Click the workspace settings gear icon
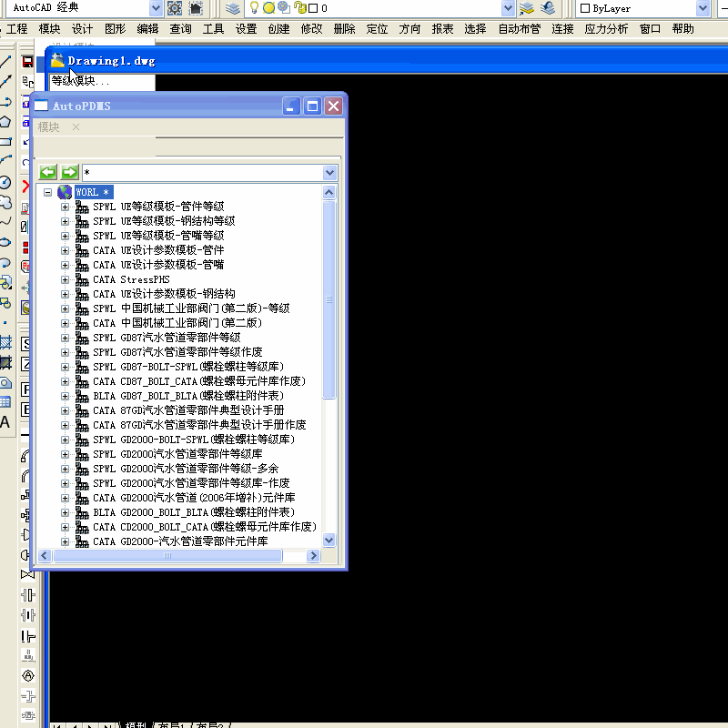 tap(175, 8)
